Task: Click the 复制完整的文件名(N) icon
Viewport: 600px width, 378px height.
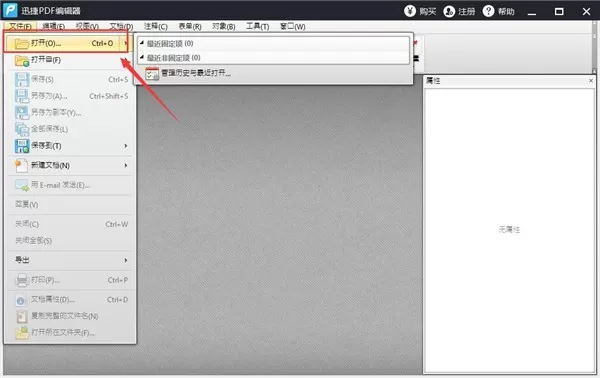Action: point(22,316)
